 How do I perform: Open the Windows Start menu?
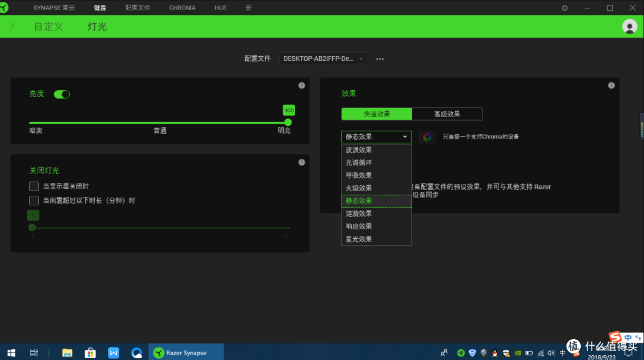[x=11, y=353]
